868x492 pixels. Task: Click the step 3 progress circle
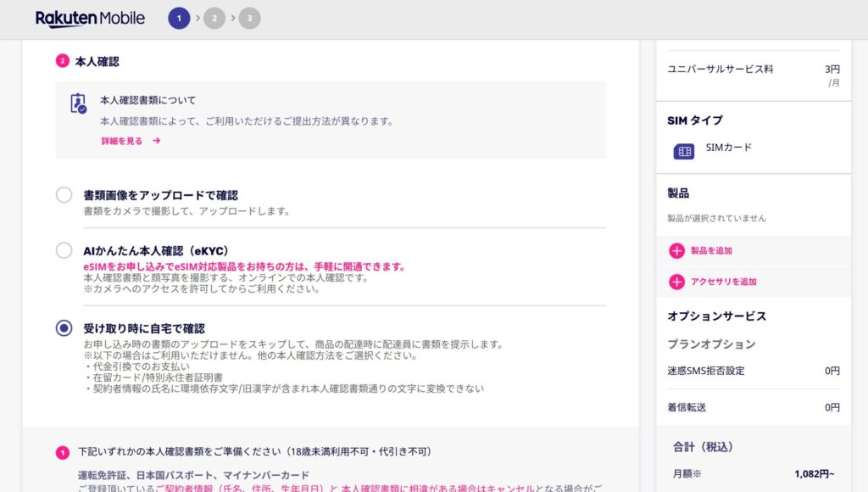[249, 18]
